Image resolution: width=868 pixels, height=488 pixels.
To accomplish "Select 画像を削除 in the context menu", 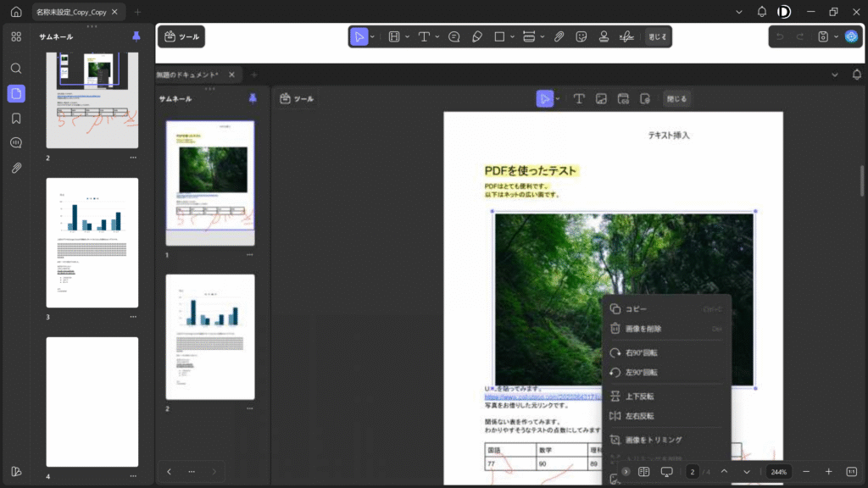I will tap(643, 329).
